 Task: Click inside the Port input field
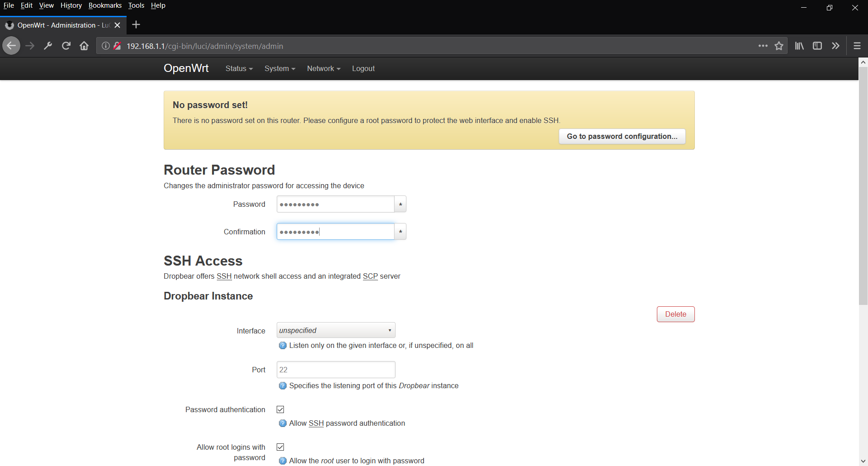(x=335, y=369)
